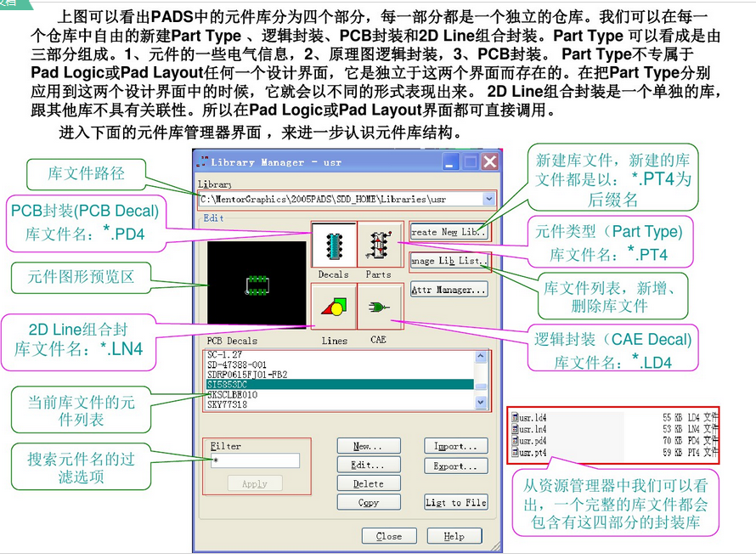
Task: Click the New button
Action: pyautogui.click(x=369, y=446)
